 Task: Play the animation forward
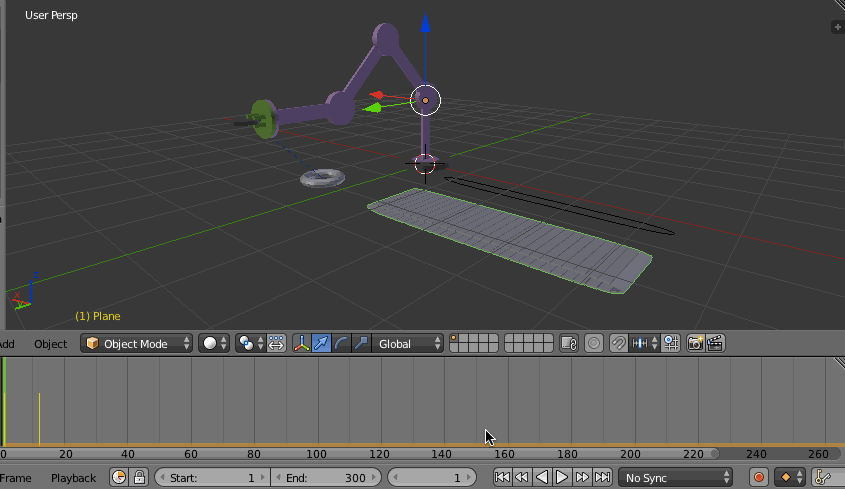[x=562, y=477]
